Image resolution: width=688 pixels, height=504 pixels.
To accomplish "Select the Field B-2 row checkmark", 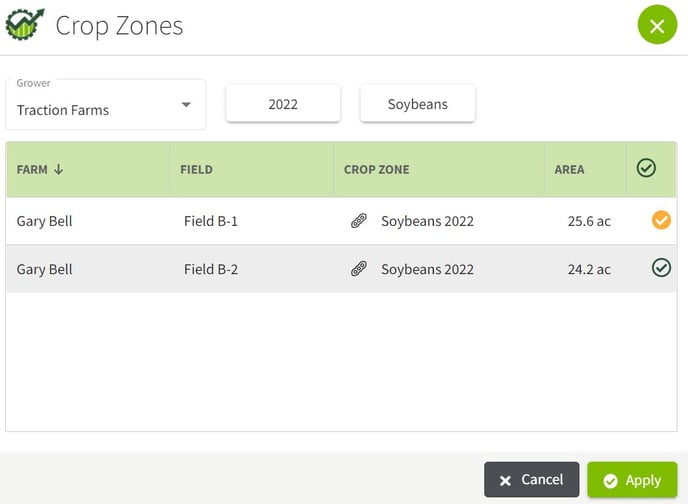I will tap(661, 268).
